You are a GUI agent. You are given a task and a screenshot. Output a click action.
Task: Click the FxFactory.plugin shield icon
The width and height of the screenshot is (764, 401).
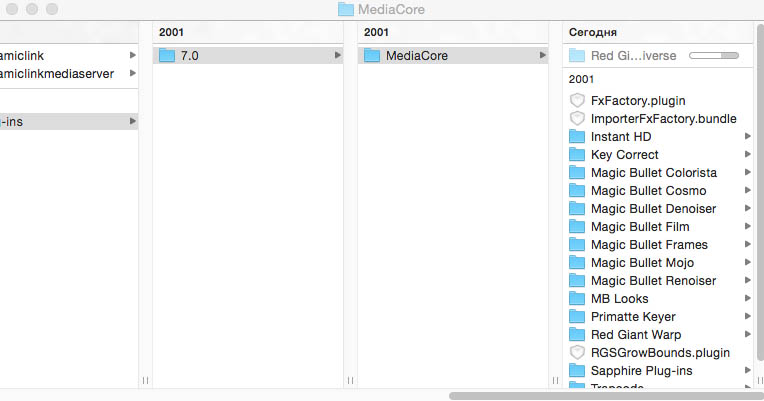point(577,100)
